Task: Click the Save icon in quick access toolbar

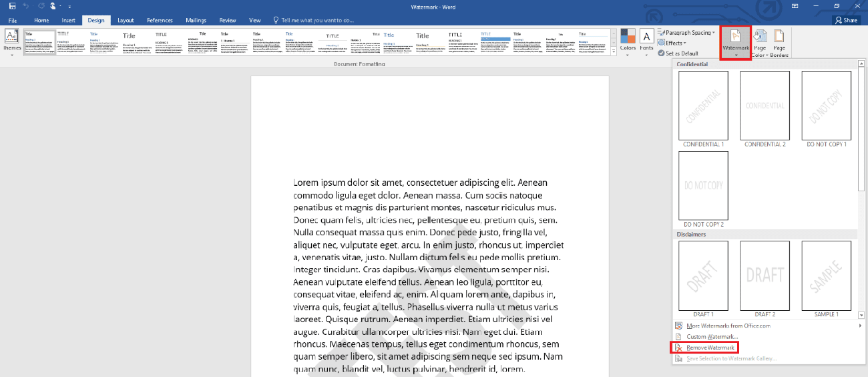Action: coord(12,6)
